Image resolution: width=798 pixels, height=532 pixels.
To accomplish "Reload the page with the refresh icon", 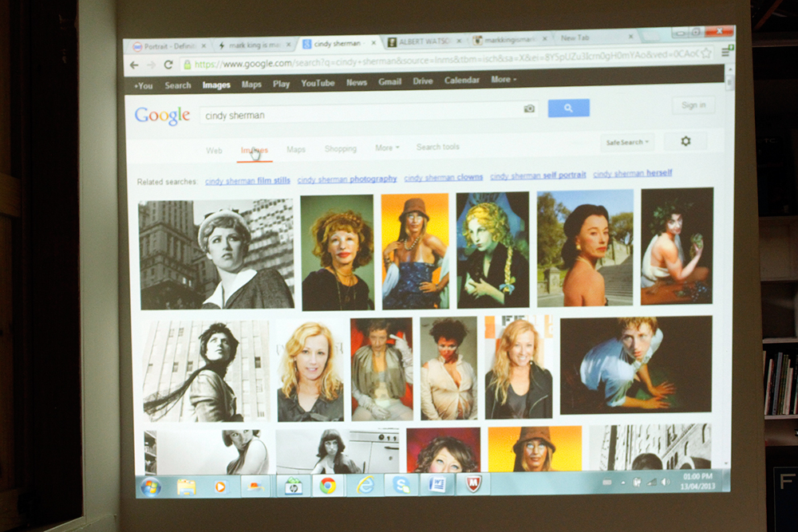I will pos(168,65).
